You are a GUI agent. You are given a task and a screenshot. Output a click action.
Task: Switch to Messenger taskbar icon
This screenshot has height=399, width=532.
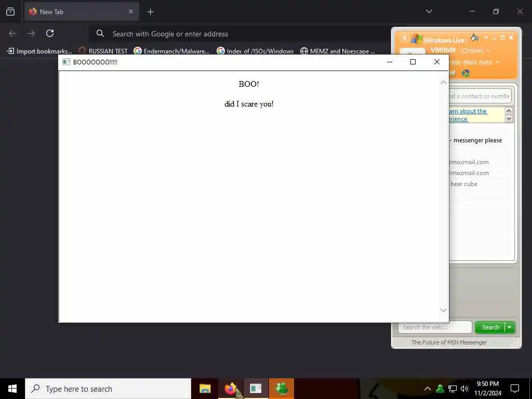pyautogui.click(x=282, y=389)
